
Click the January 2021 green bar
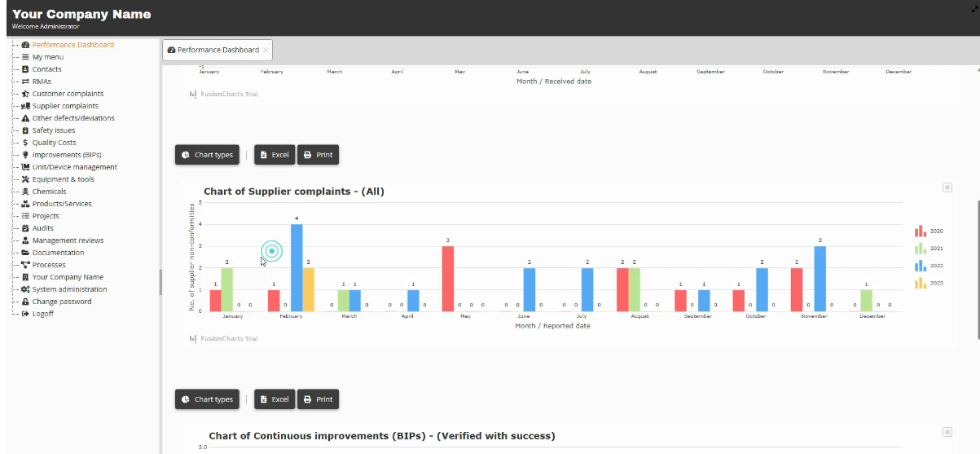click(x=226, y=289)
